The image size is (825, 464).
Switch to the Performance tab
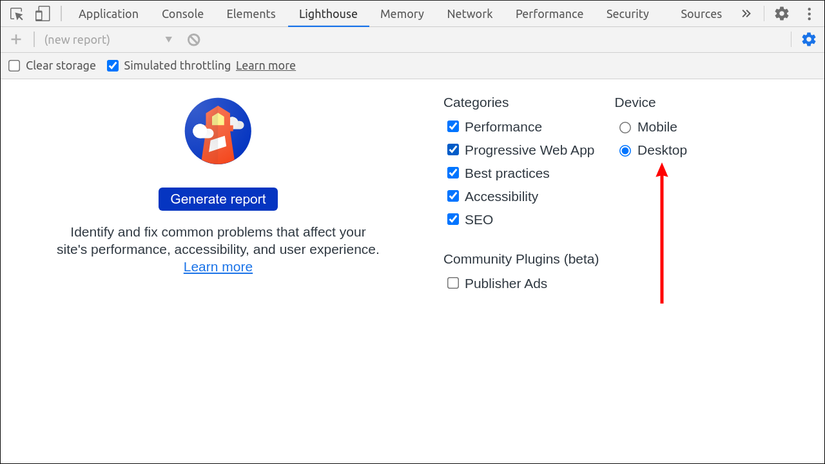tap(549, 14)
